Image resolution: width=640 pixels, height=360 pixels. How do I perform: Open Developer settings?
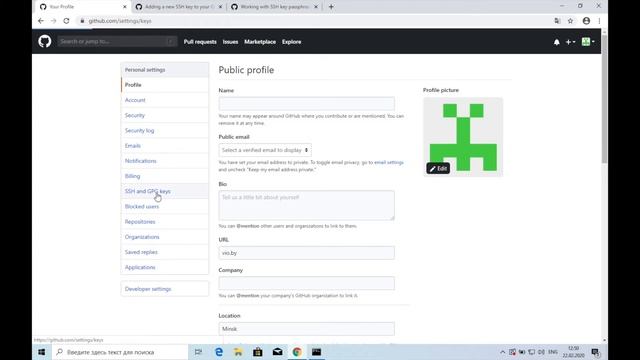pyautogui.click(x=165, y=289)
